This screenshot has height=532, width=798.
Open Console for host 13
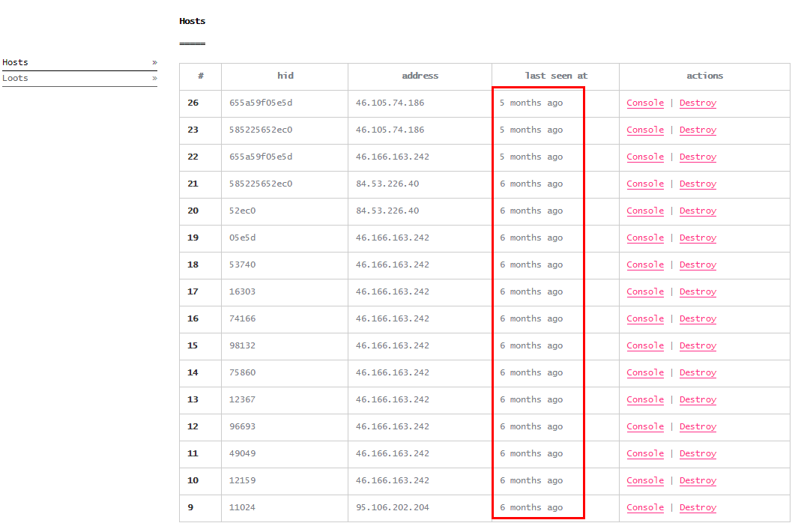pos(645,399)
